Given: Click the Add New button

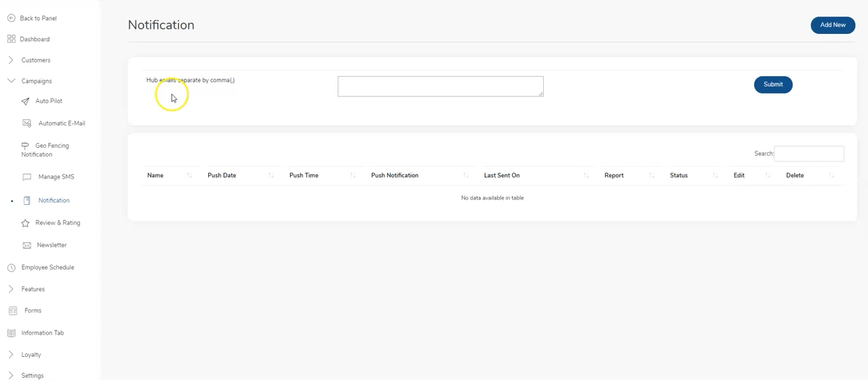Looking at the screenshot, I should pyautogui.click(x=833, y=25).
